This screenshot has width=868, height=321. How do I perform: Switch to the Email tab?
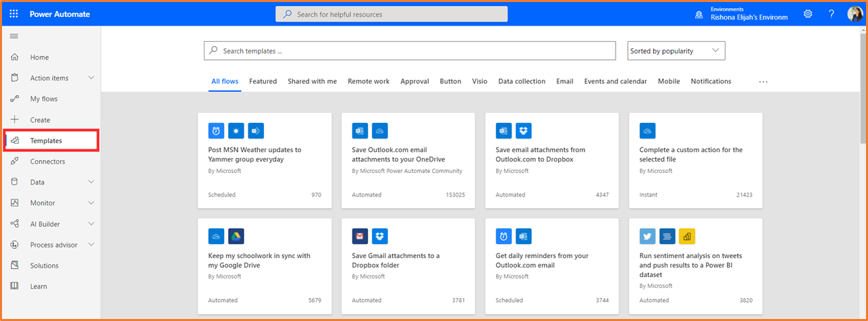click(x=565, y=81)
